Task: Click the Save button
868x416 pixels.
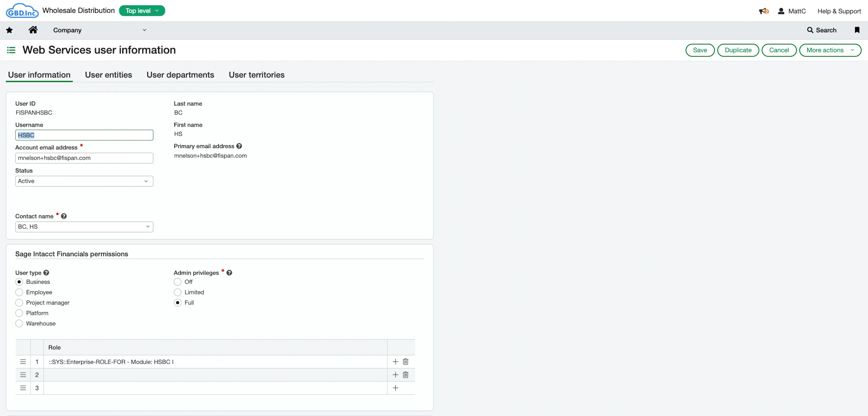Action: tap(700, 50)
